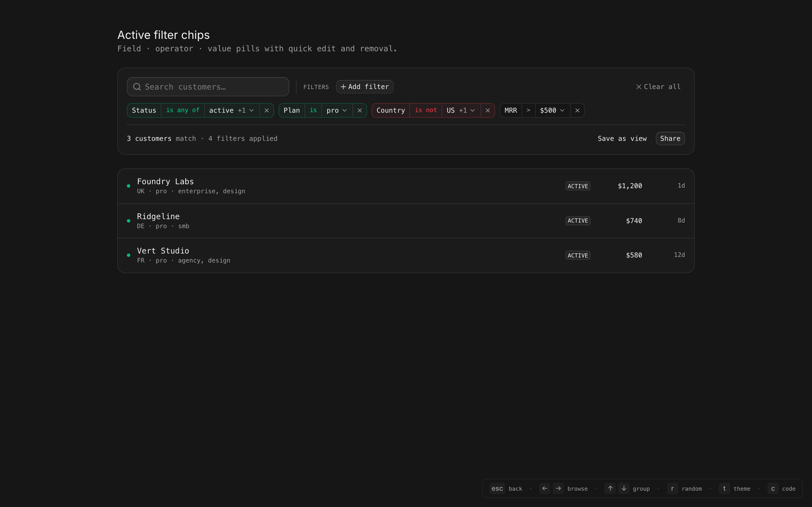This screenshot has height=507, width=812.
Task: Open the Plan value dropdown 'pro'
Action: coord(337,110)
